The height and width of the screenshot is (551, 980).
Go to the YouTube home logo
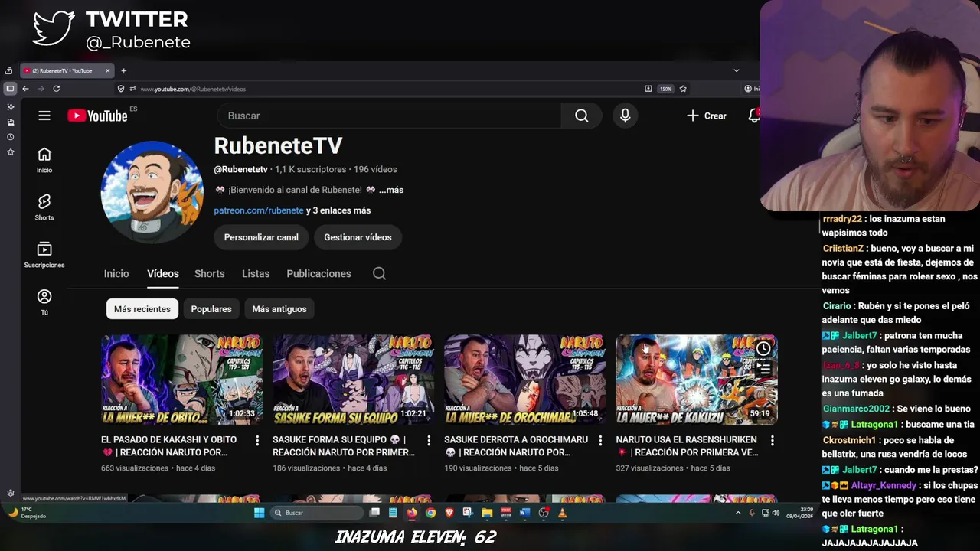coord(97,116)
